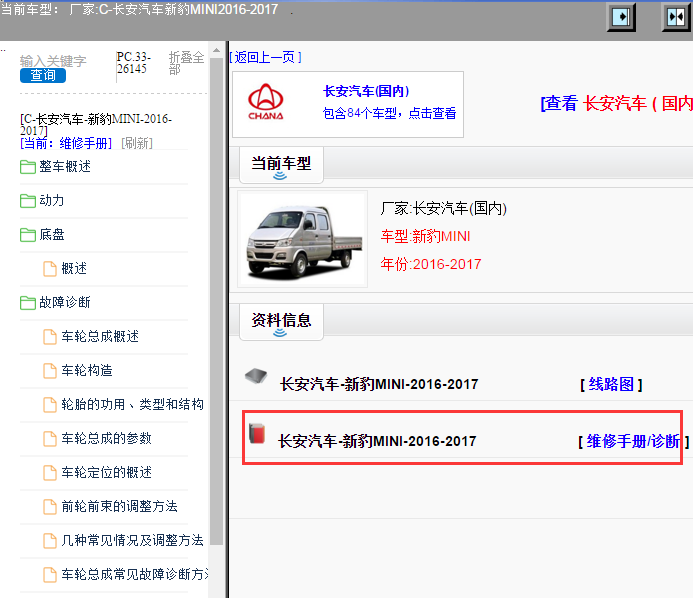Click page icon beside 几种常见情况及调整方法
The width and height of the screenshot is (693, 598).
tap(50, 541)
